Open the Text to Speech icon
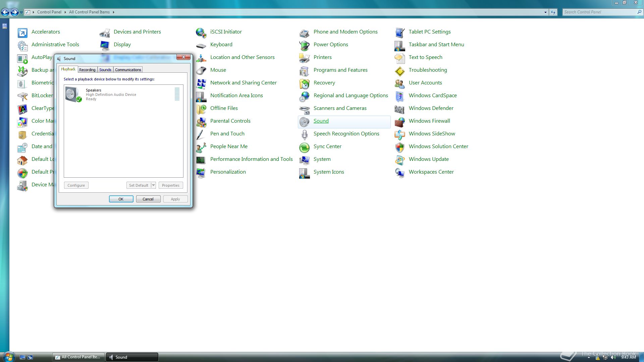This screenshot has width=644, height=362. [x=400, y=58]
